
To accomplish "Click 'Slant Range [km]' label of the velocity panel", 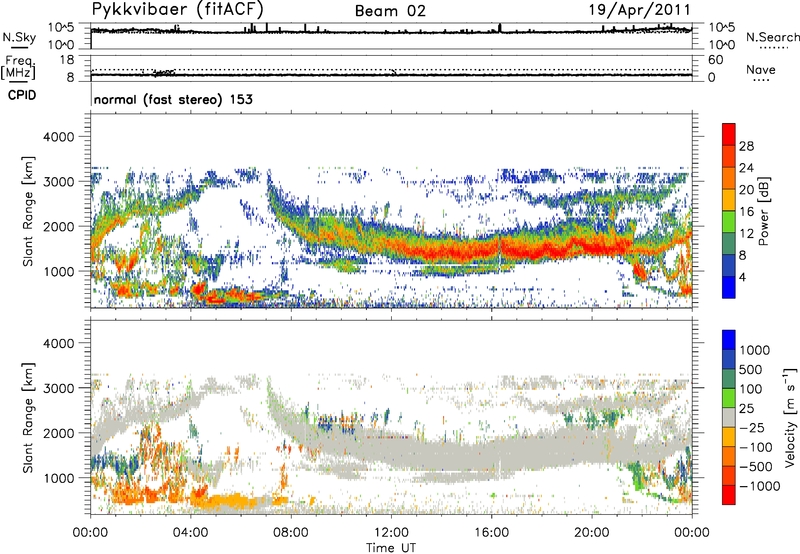I will tap(28, 417).
